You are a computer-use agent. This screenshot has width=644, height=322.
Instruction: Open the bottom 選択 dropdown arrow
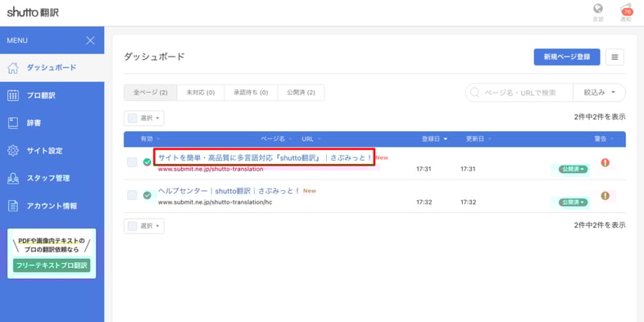[157, 226]
